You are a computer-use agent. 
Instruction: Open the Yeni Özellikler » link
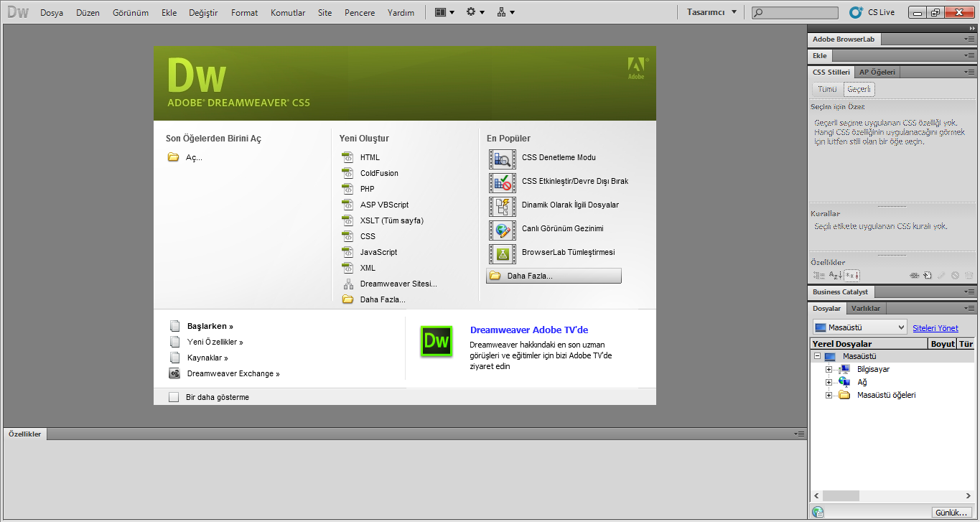(x=215, y=342)
